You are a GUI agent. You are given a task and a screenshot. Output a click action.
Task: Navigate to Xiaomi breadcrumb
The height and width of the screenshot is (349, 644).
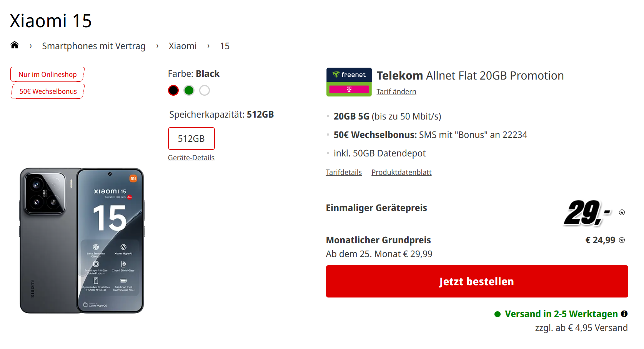pos(183,46)
